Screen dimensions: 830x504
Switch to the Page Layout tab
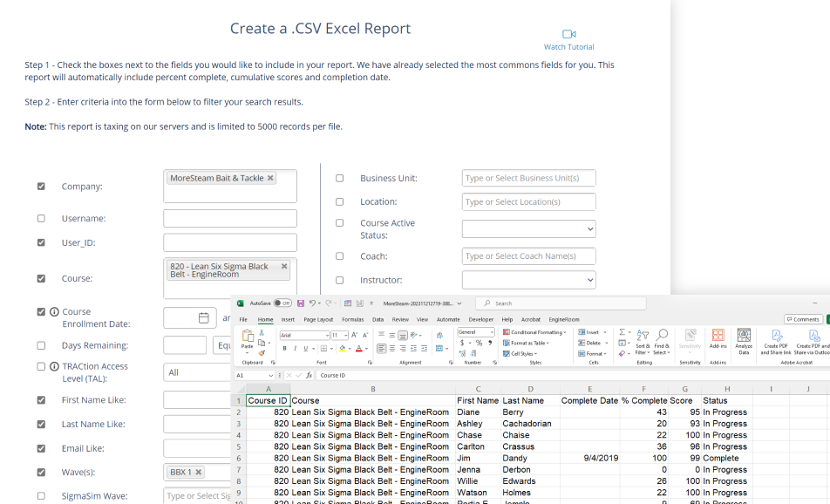(318, 320)
